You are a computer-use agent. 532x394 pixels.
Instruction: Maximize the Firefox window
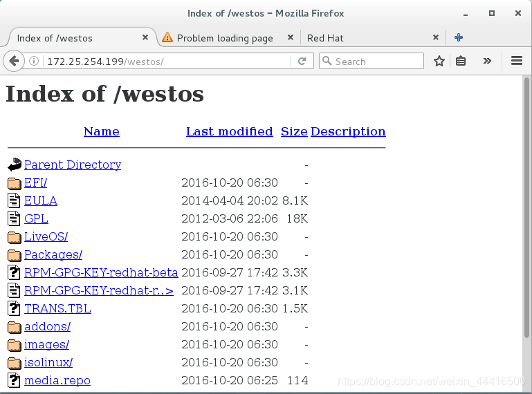(492, 13)
